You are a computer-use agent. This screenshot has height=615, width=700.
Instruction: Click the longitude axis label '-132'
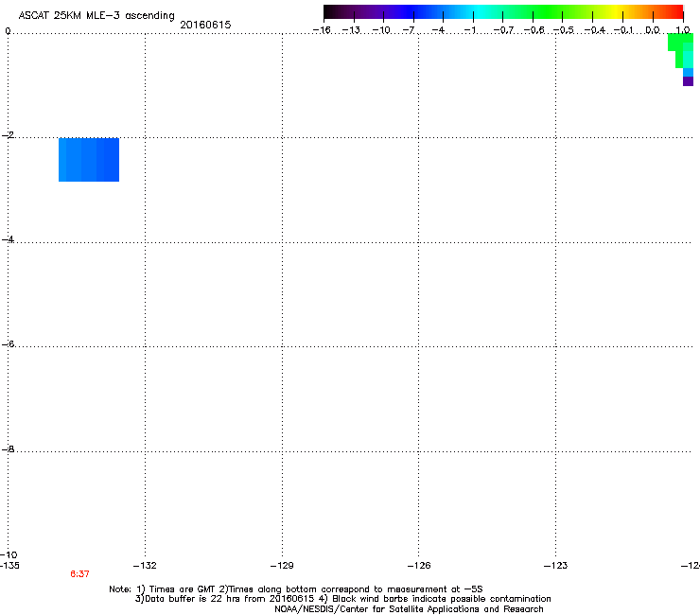[145, 566]
